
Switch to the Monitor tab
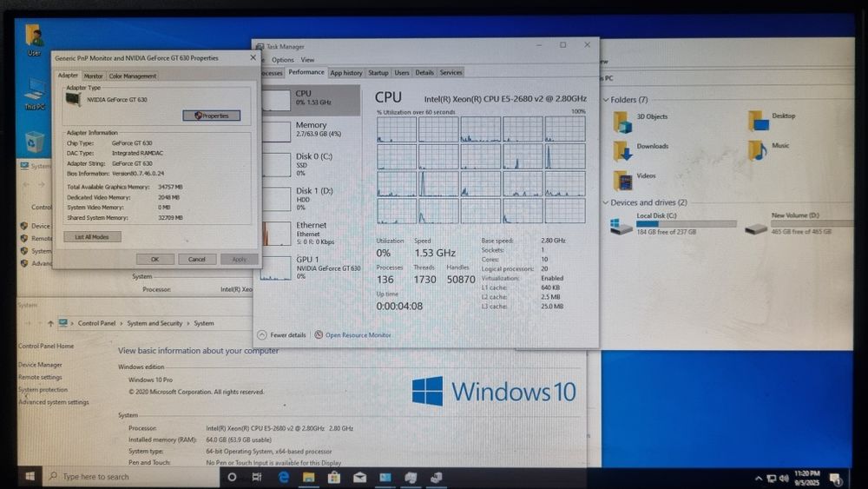click(x=93, y=76)
